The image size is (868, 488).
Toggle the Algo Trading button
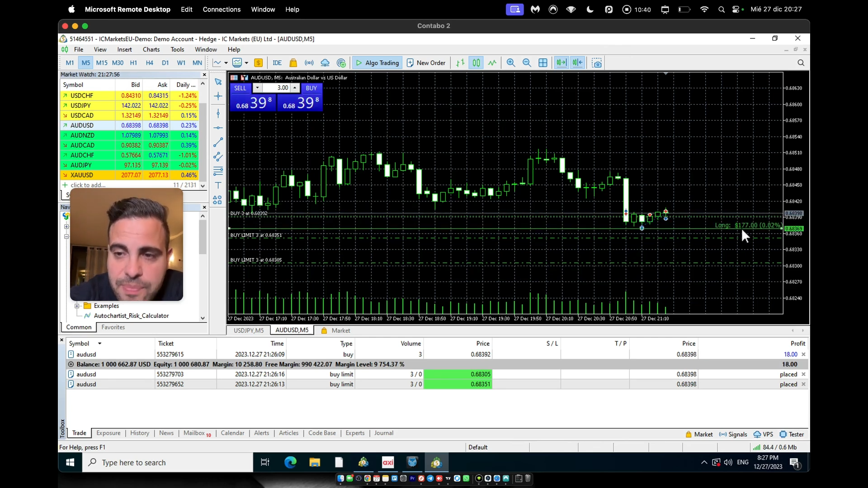[x=377, y=63]
